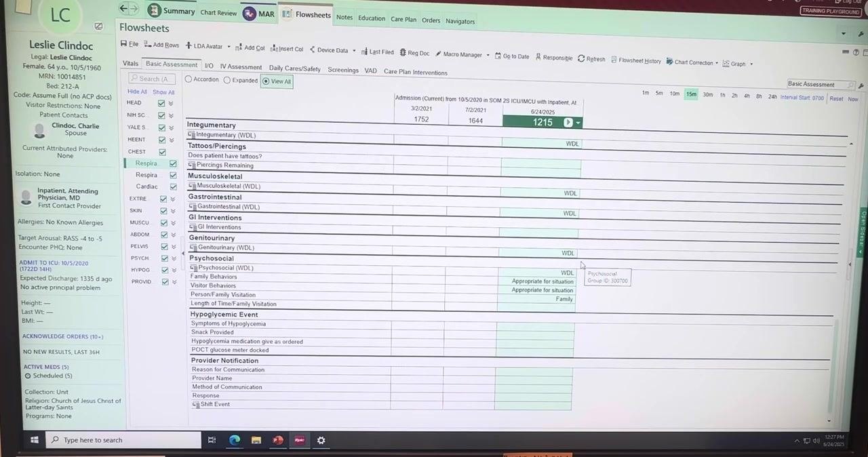Select the Accordion view radio button

coord(189,79)
